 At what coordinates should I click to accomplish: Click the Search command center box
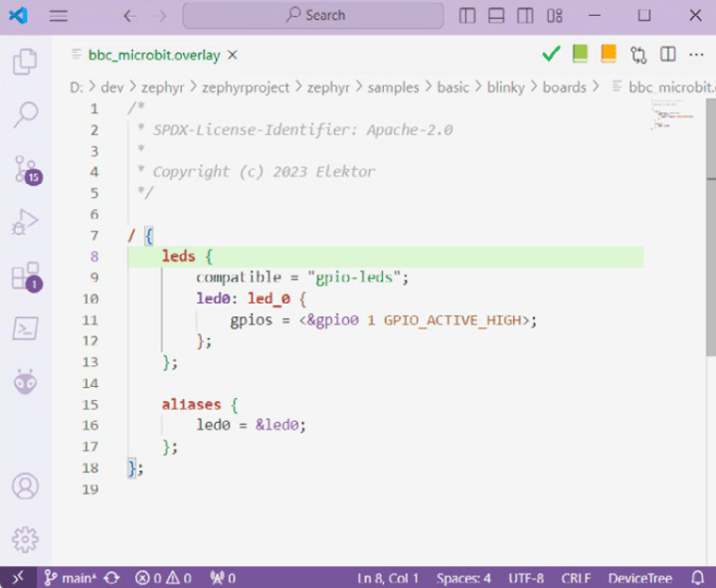pos(313,16)
